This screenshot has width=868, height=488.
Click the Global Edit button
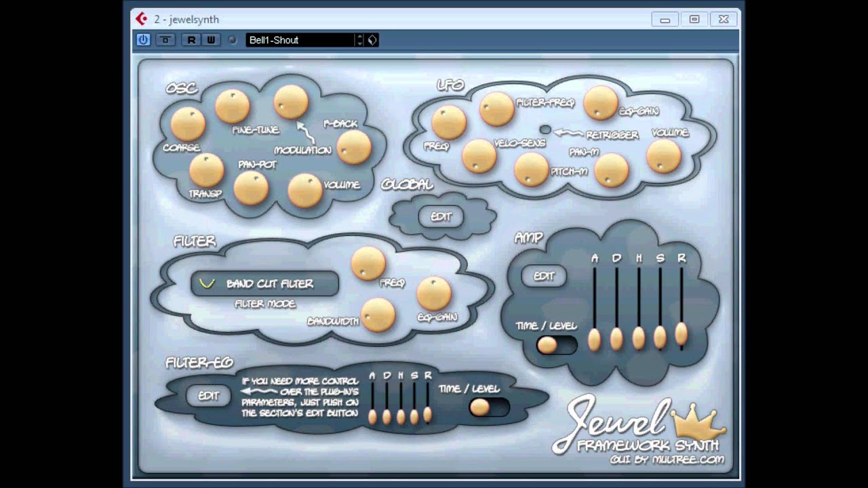coord(441,217)
